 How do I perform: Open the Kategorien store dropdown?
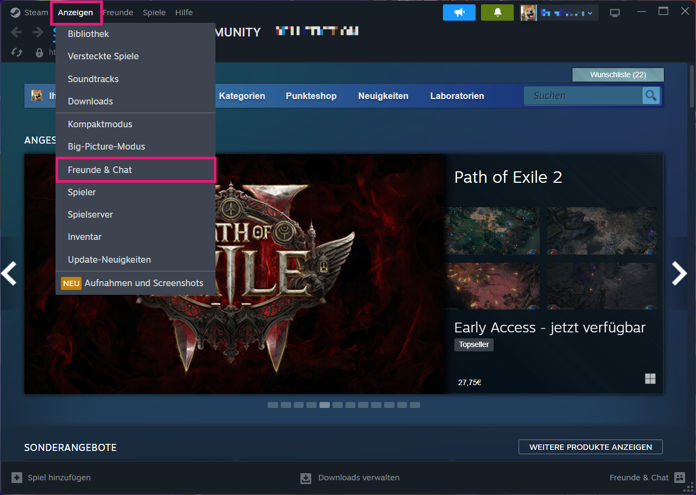[x=242, y=96]
